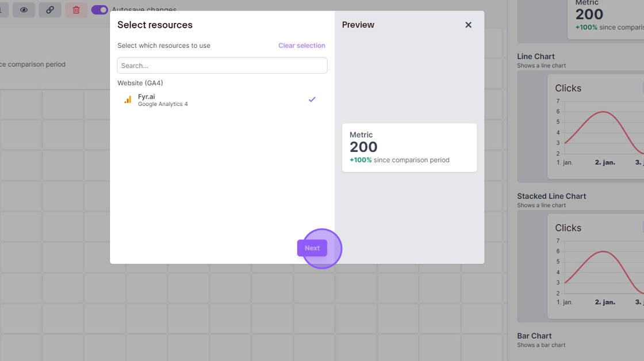The height and width of the screenshot is (361, 644).
Task: Click the Google Analytics icon beside Fyr.ai
Action: [128, 100]
